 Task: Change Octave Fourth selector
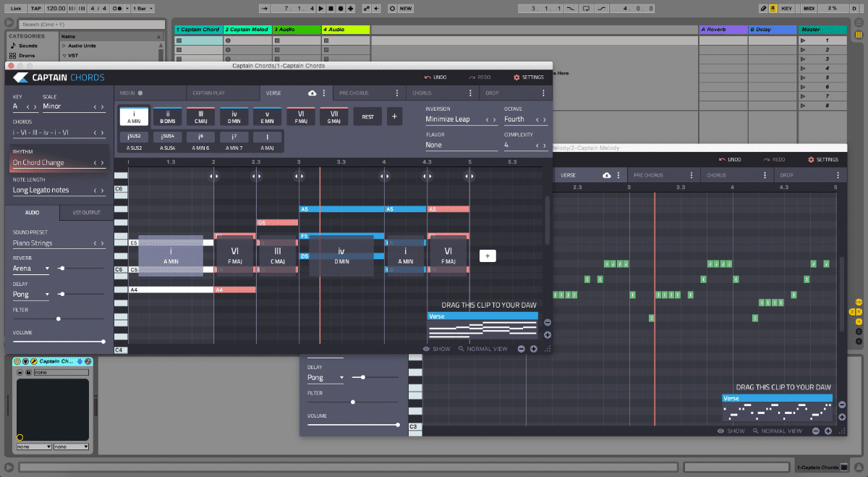click(525, 119)
